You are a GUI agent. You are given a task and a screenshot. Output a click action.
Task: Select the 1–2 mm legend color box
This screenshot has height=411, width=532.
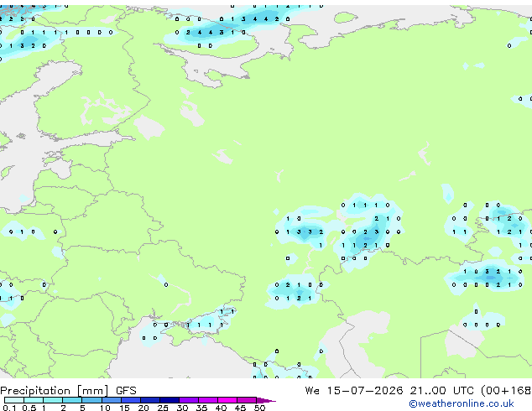(x=53, y=400)
